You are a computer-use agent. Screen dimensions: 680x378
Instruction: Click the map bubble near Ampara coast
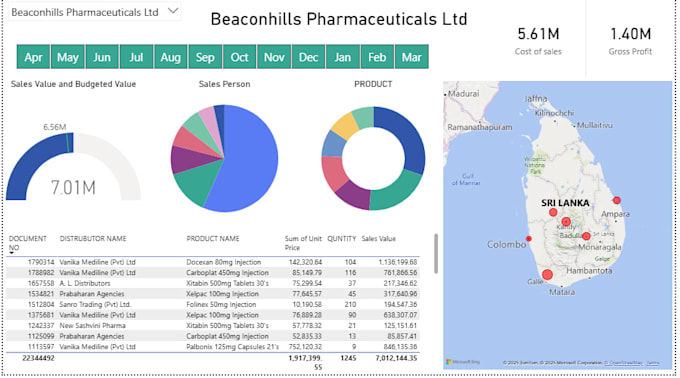(617, 200)
